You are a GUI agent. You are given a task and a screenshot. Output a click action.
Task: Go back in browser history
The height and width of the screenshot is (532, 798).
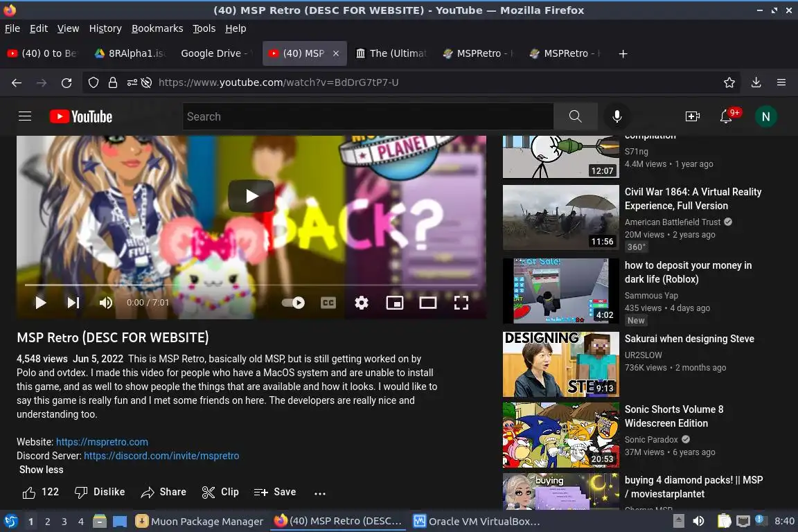(17, 82)
